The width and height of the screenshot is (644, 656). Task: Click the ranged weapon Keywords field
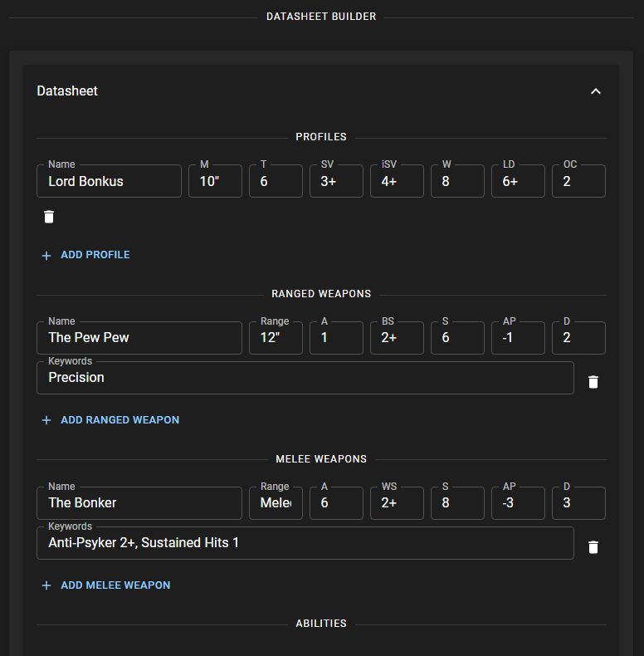point(305,378)
